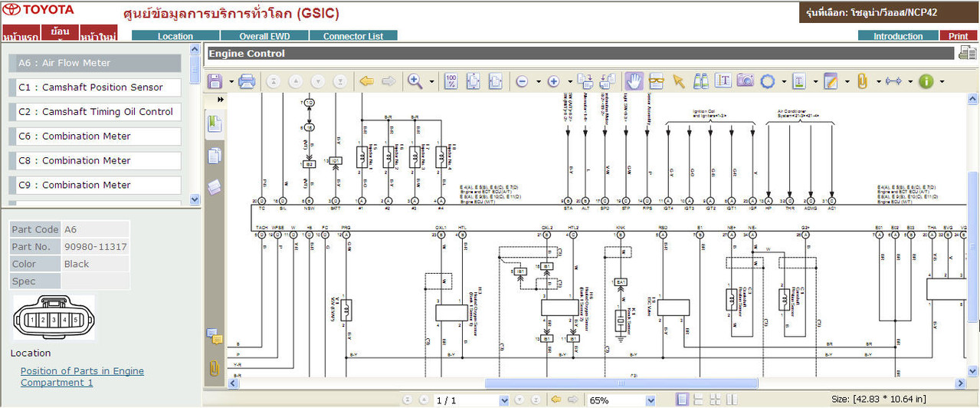The height and width of the screenshot is (408, 980).
Task: Click the Introduction button
Action: pos(898,36)
